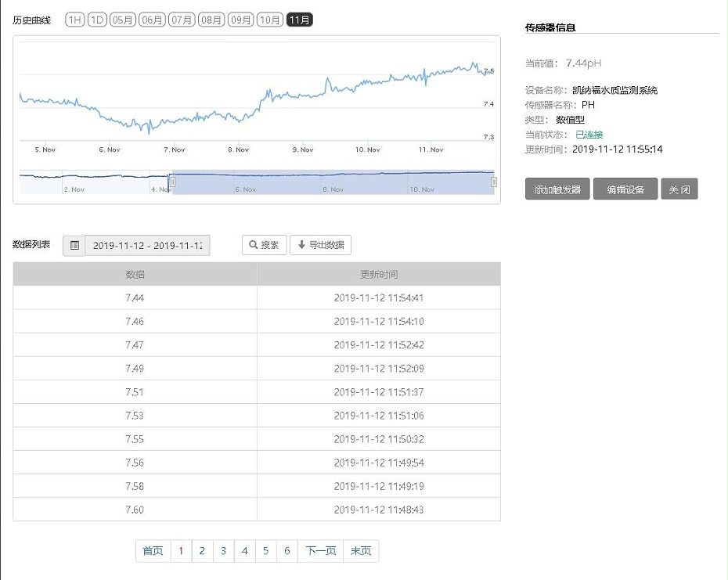Screen dimensions: 728x580
Task: Click the 数据 column header
Action: 135,274
